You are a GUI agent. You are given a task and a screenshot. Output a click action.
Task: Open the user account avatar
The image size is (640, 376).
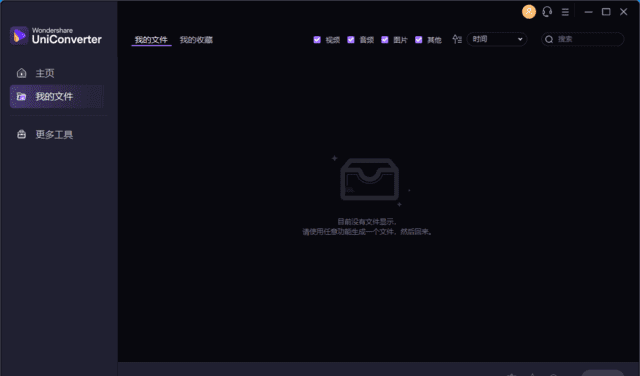tap(529, 12)
